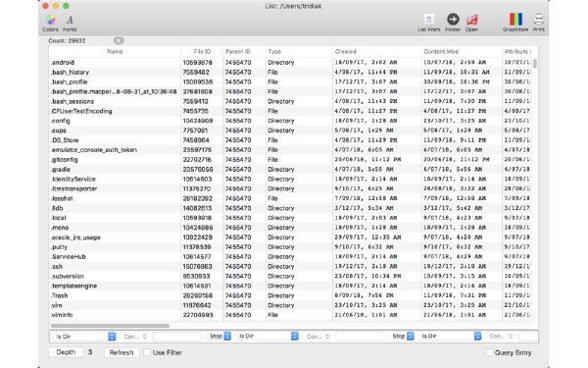Image resolution: width=588 pixels, height=368 pixels.
Task: Select the .mono directory row
Action: (x=291, y=228)
